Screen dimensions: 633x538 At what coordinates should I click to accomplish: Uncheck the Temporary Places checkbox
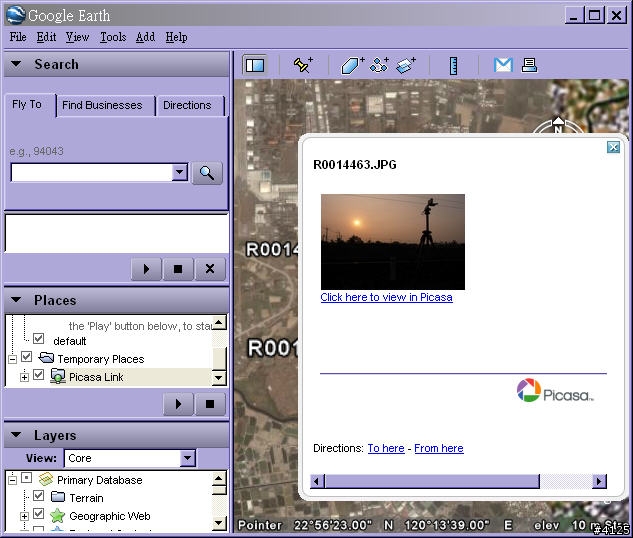point(26,356)
